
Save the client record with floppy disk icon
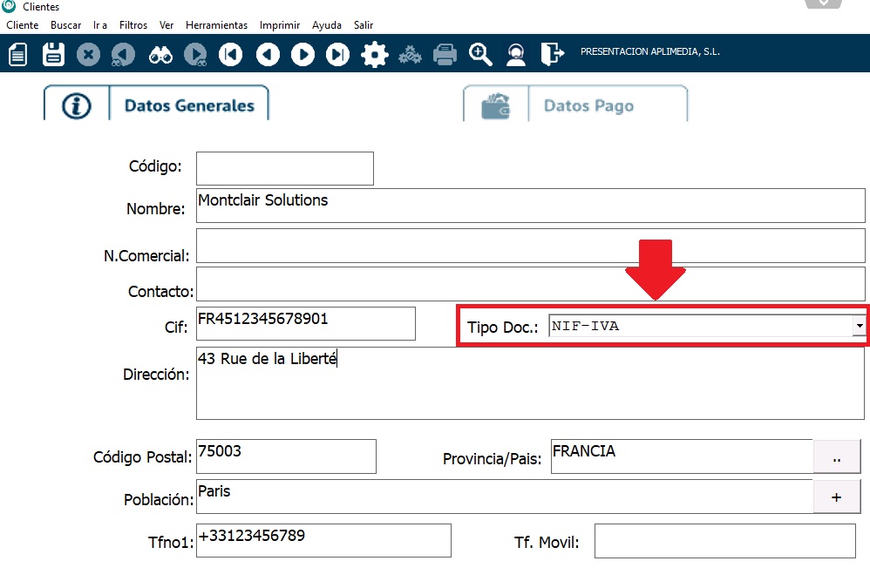pyautogui.click(x=53, y=55)
